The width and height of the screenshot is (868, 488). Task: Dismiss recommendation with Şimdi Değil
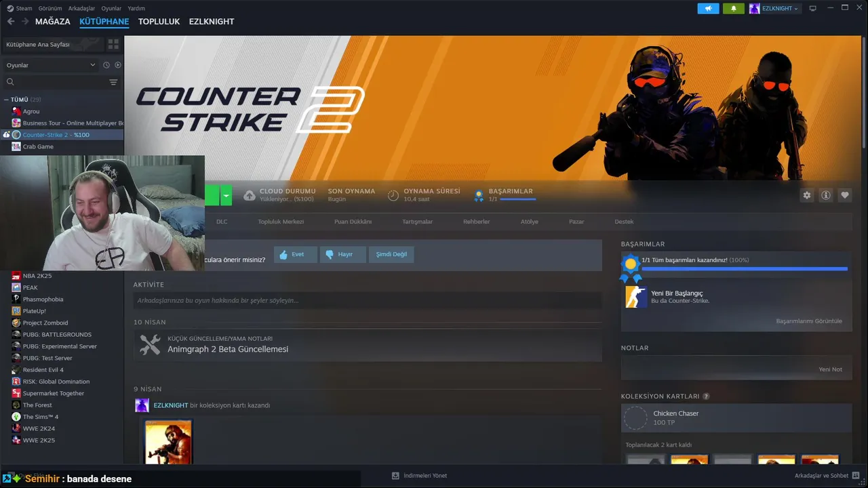pos(391,254)
